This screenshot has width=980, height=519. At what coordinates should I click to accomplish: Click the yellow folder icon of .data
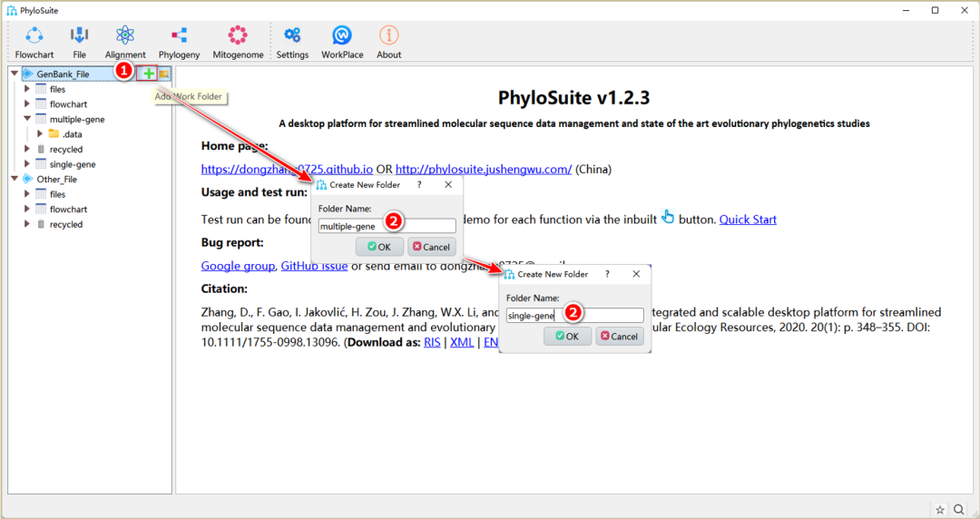point(54,133)
